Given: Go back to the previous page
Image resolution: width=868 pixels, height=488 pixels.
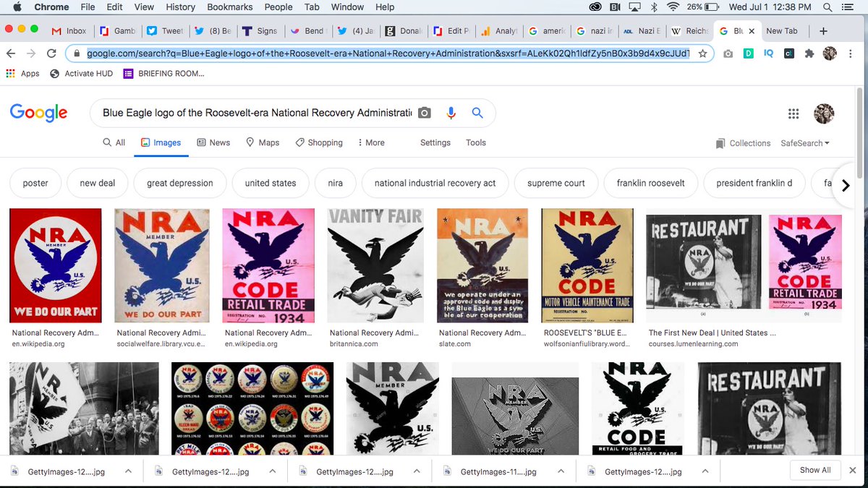Looking at the screenshot, I should (12, 53).
